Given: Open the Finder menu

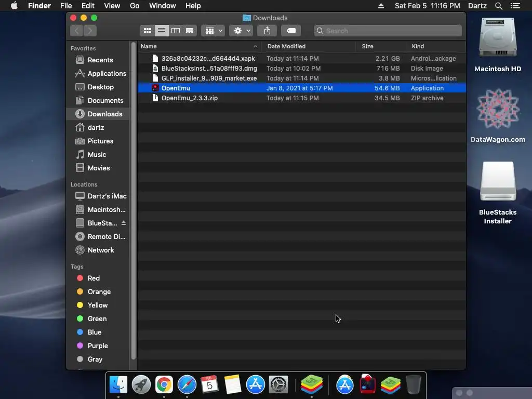Looking at the screenshot, I should (39, 6).
